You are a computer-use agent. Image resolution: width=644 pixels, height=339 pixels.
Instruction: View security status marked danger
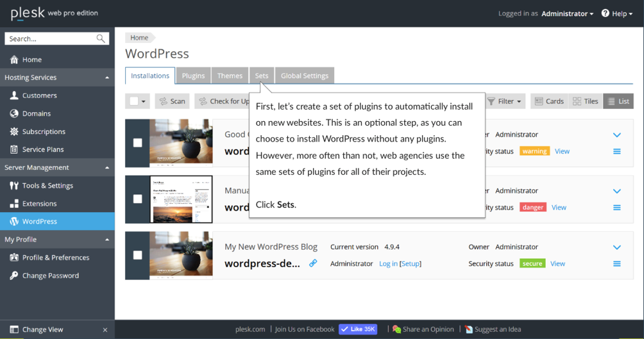559,207
